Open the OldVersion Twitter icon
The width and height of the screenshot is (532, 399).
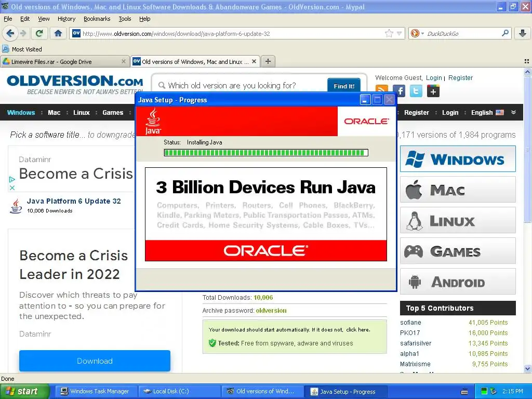(416, 91)
